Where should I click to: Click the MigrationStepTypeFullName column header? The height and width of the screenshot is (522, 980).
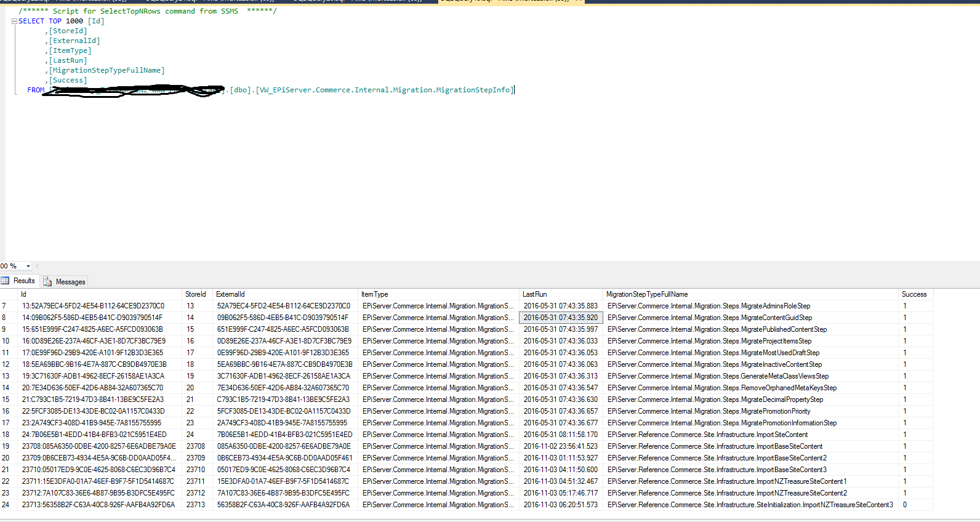[751, 294]
